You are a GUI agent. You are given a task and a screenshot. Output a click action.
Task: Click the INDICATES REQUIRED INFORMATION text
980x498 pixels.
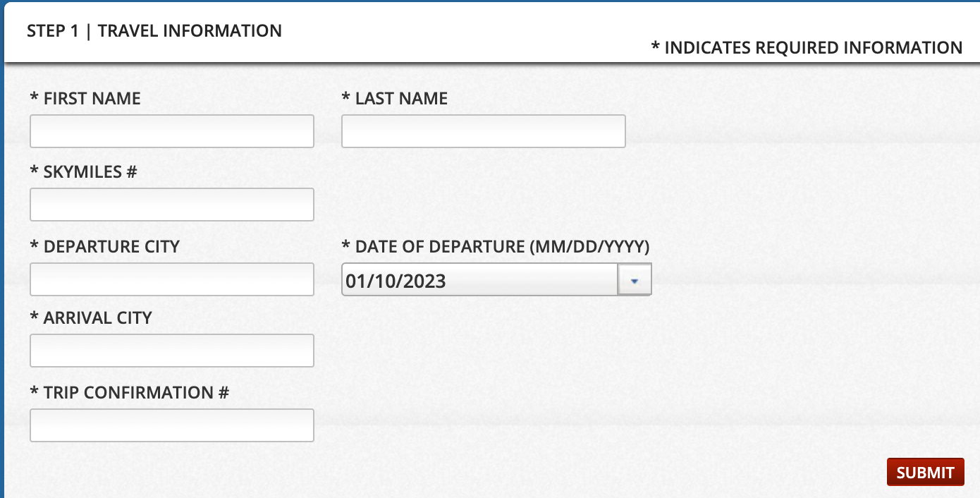pyautogui.click(x=807, y=47)
